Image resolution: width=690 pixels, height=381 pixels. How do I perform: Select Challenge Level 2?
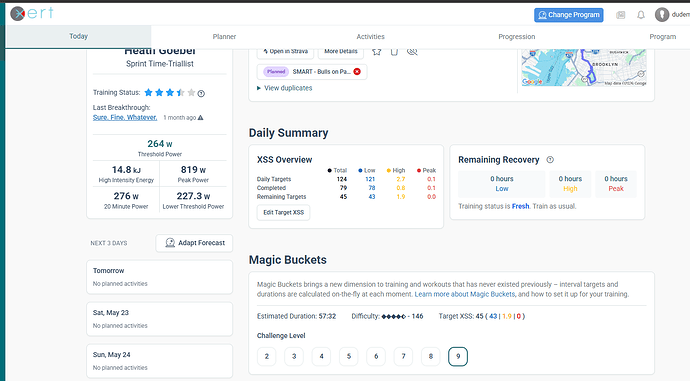[267, 356]
